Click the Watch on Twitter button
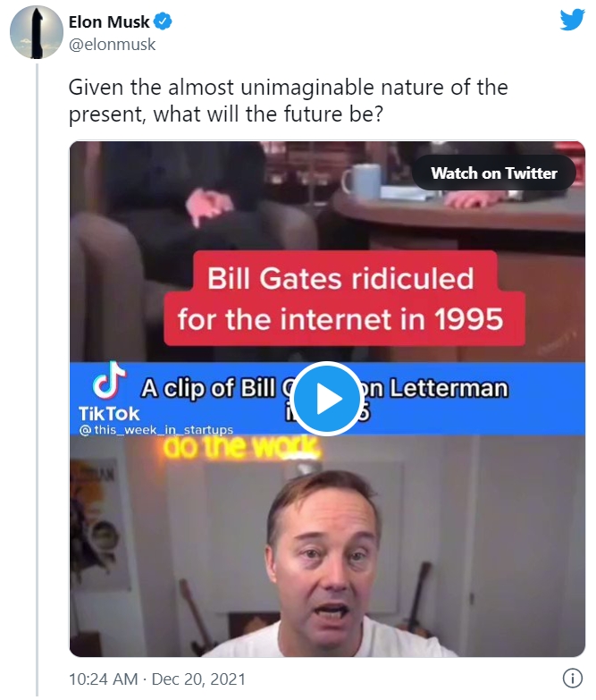The image size is (596, 700). [x=494, y=173]
